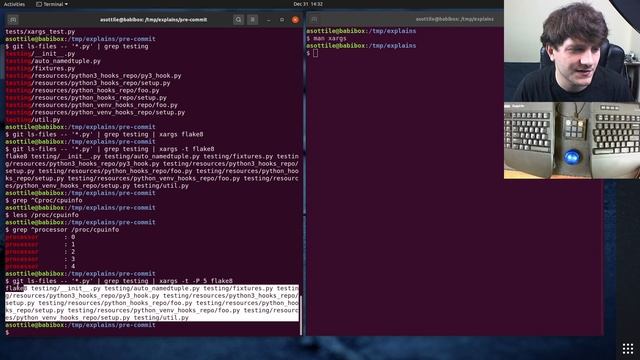Click "man xargs" command in right terminal

(x=326, y=38)
